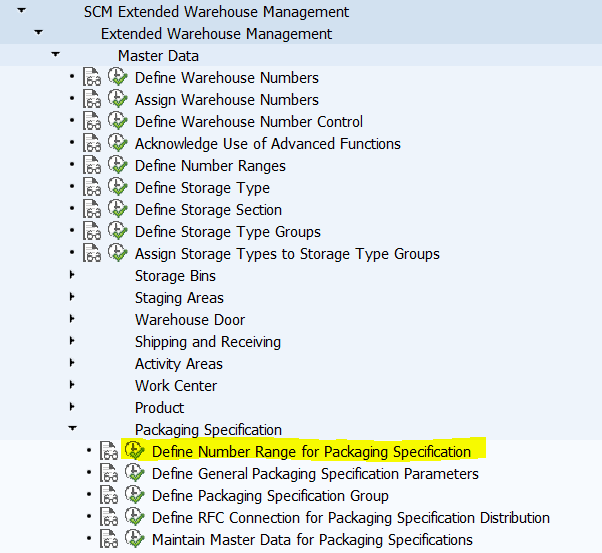Select the Work Center label
Viewport: 602px width, 553px height.
tap(176, 386)
